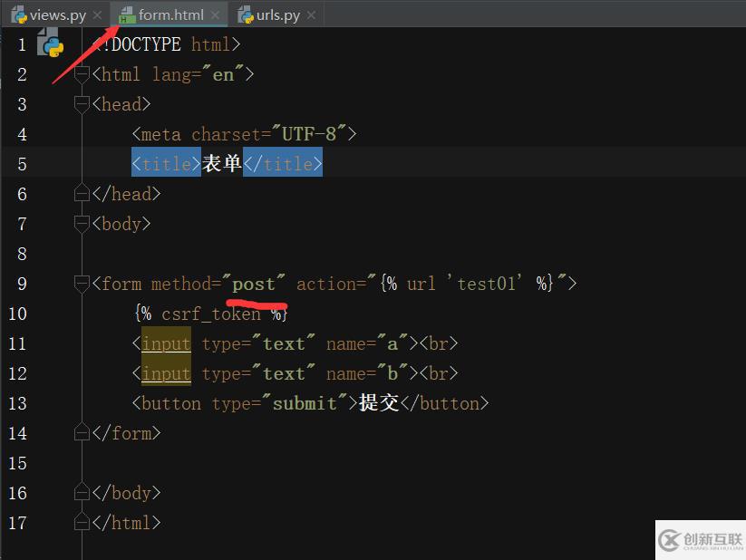
Task: Click the br tag on line 11
Action: coord(439,343)
